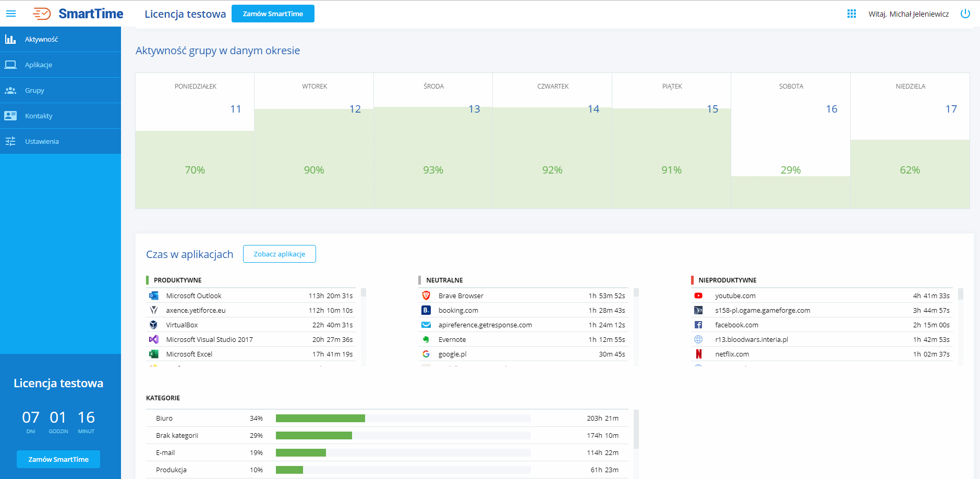Viewport: 980px width, 479px height.
Task: Click the power logout icon
Action: [x=965, y=14]
